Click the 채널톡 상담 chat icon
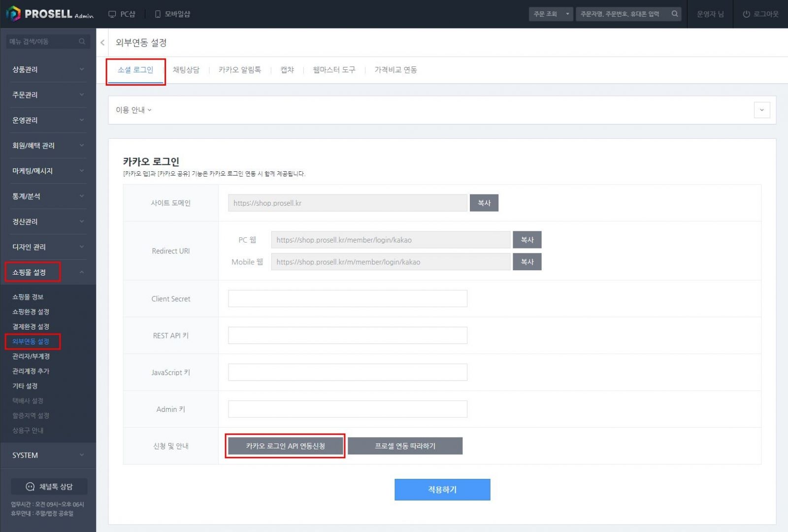788x532 pixels. 30,486
